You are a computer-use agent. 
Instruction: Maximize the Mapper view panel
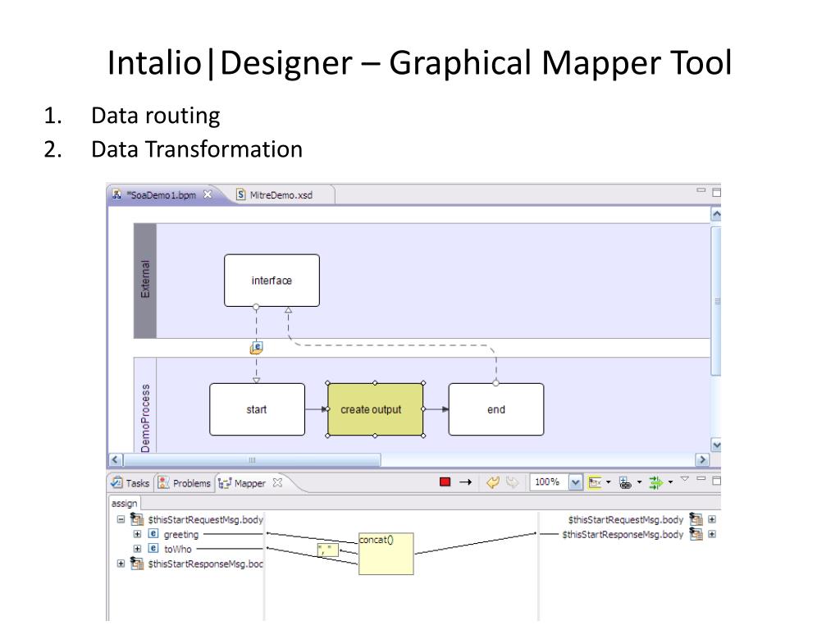pyautogui.click(x=717, y=481)
